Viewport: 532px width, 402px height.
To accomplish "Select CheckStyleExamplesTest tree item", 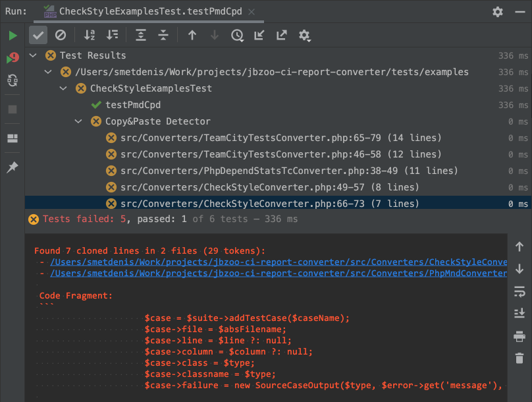I will (x=279, y=88).
